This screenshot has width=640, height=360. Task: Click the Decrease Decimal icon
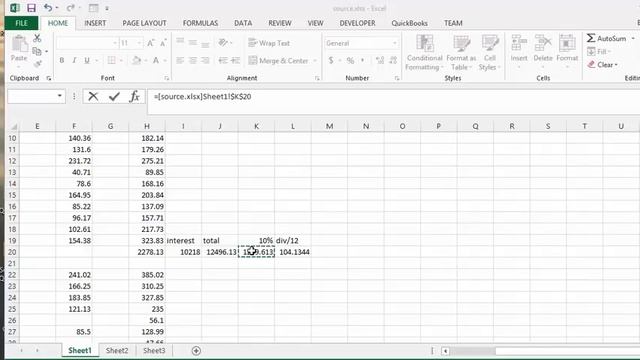(393, 60)
